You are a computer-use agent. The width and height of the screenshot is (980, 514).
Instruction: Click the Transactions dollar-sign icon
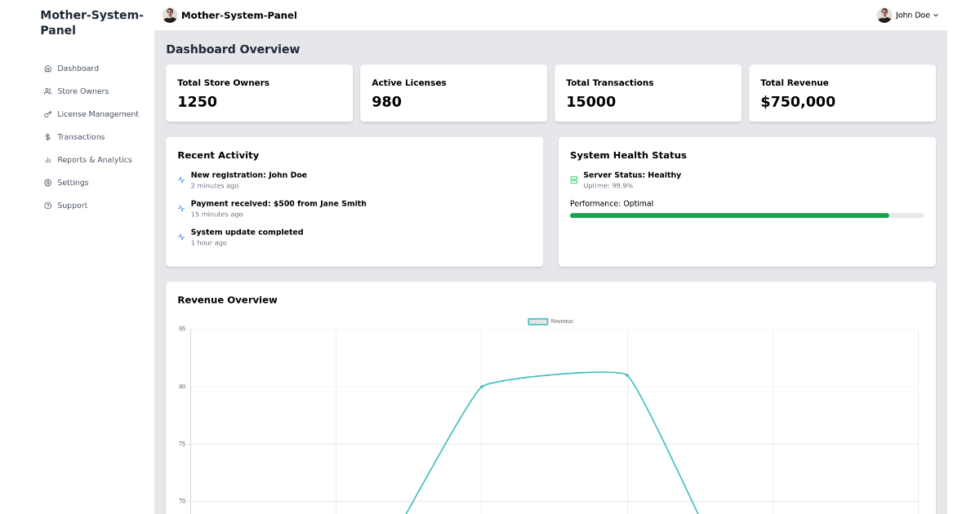(x=47, y=137)
